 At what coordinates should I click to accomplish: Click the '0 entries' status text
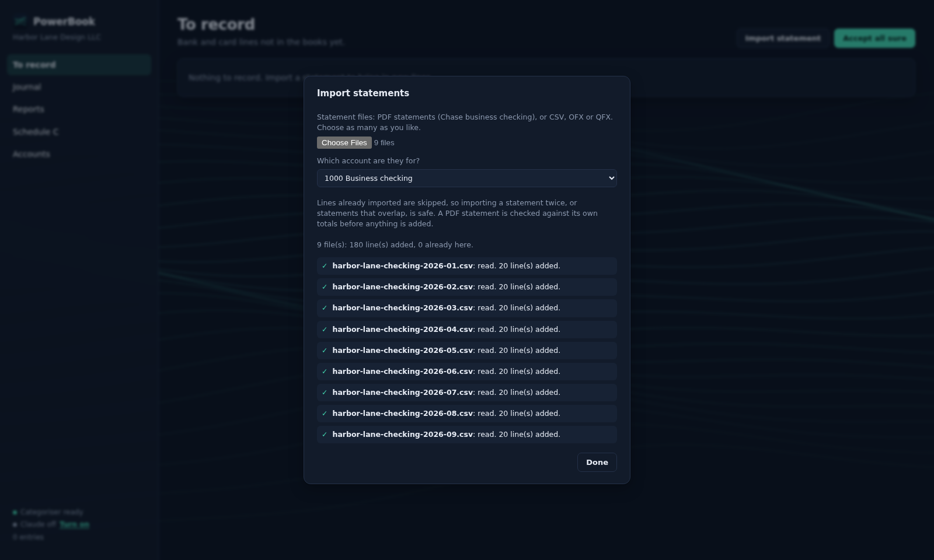(x=28, y=537)
